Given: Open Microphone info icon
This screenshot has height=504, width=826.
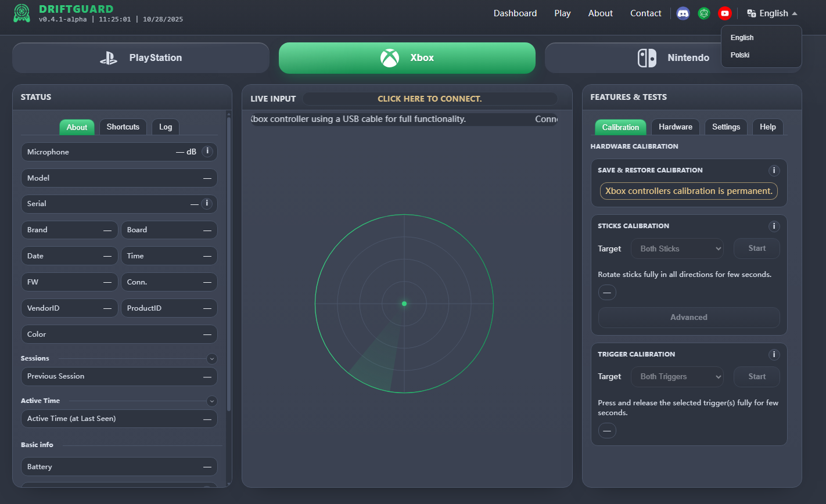Looking at the screenshot, I should (207, 152).
